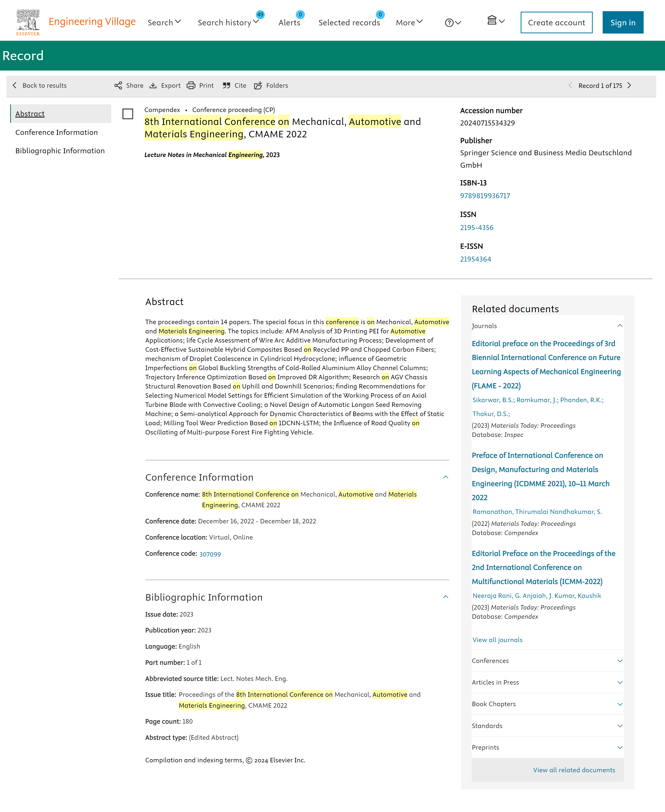The image size is (665, 812).
Task: Open the Search history dropdown
Action: pyautogui.click(x=228, y=23)
